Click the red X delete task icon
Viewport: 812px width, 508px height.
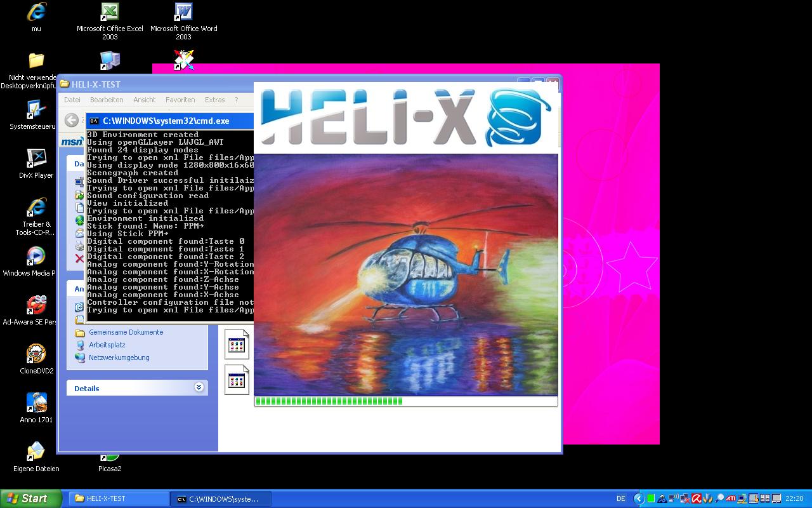pyautogui.click(x=79, y=258)
